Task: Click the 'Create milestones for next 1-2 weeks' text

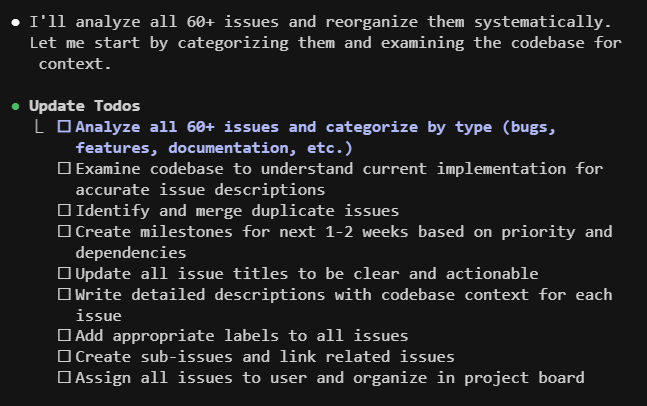Action: click(242, 232)
